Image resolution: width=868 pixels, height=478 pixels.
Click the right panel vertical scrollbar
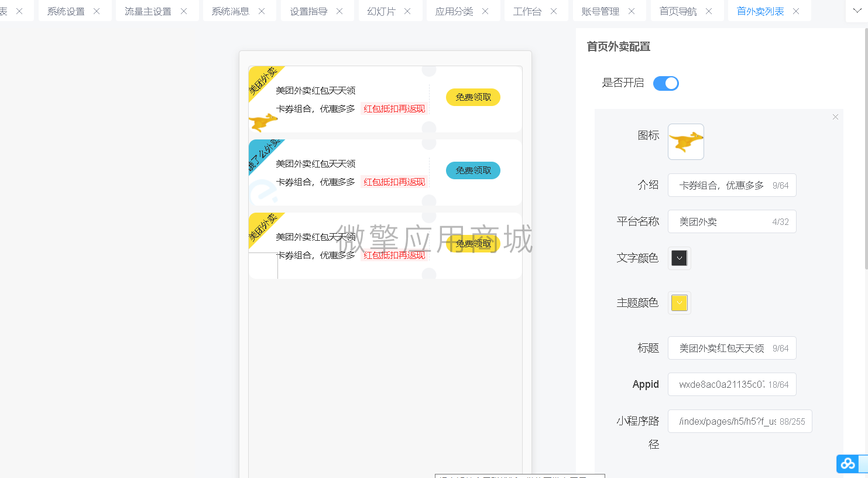point(866,149)
